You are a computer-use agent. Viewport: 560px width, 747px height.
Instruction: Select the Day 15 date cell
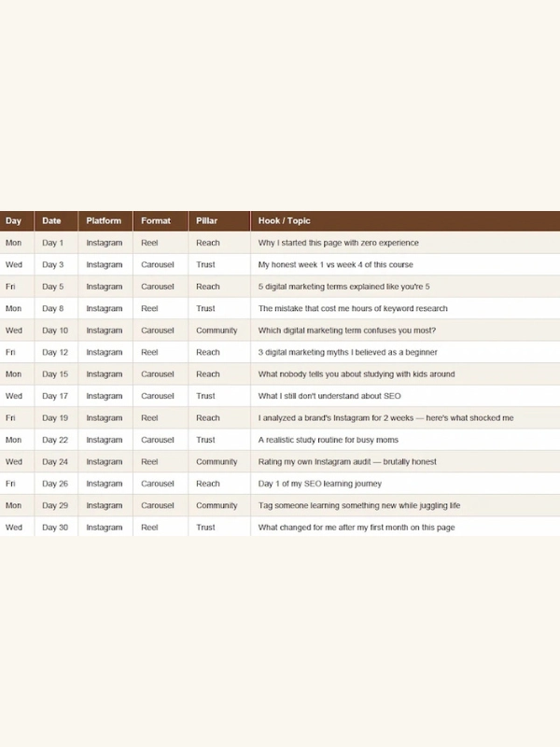coord(56,374)
